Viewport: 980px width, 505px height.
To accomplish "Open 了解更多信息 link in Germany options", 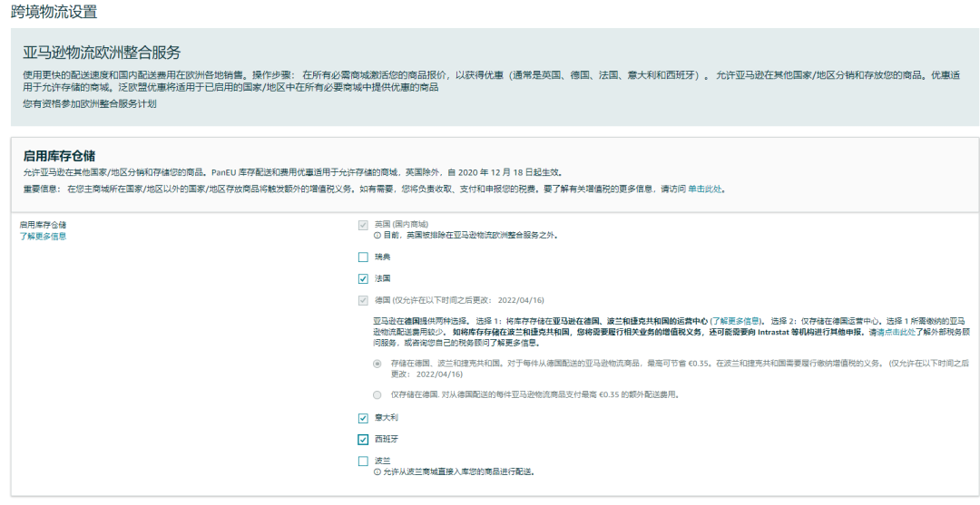I will click(x=735, y=321).
